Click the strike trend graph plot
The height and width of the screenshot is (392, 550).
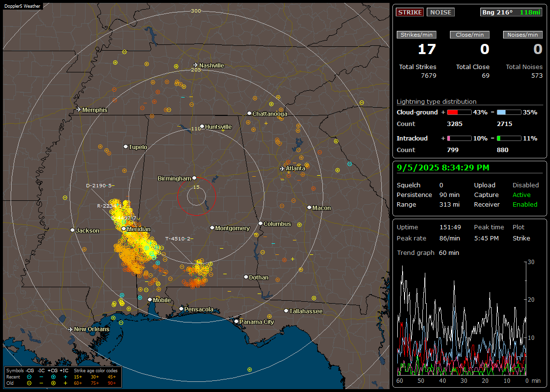[x=462, y=319]
